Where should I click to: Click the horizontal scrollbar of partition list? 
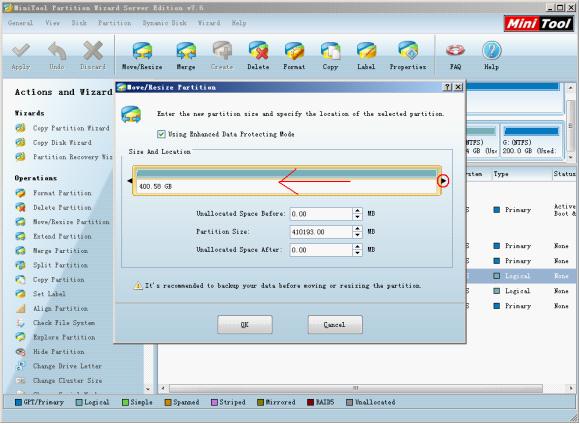point(355,388)
